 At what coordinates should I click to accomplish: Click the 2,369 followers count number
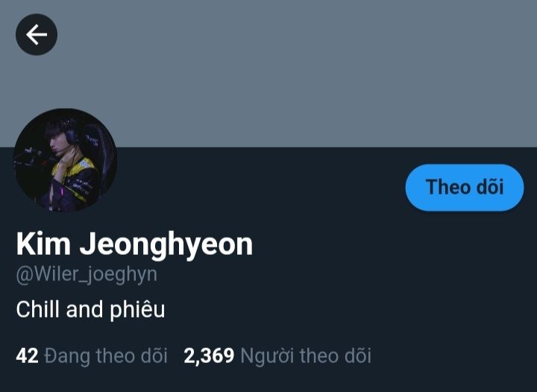coord(209,355)
